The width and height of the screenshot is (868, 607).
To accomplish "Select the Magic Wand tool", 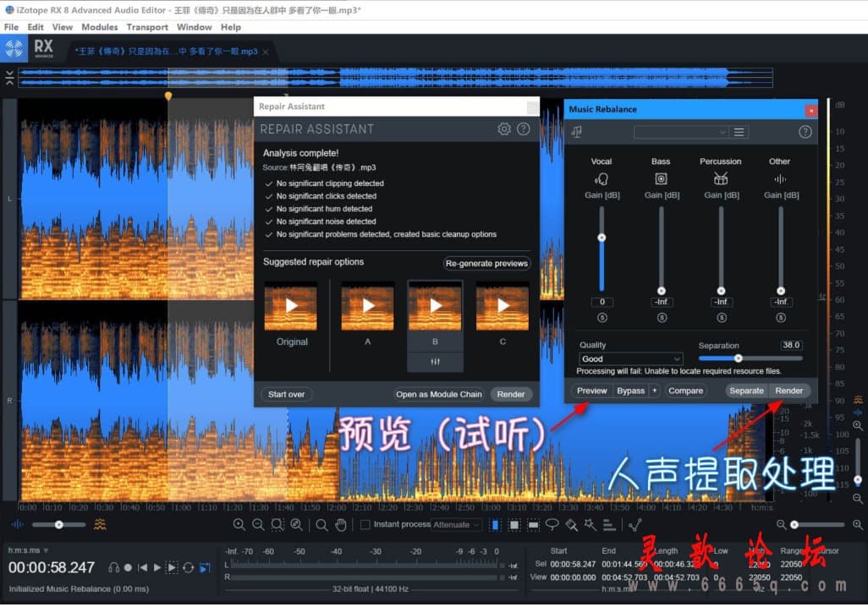I will (x=591, y=524).
